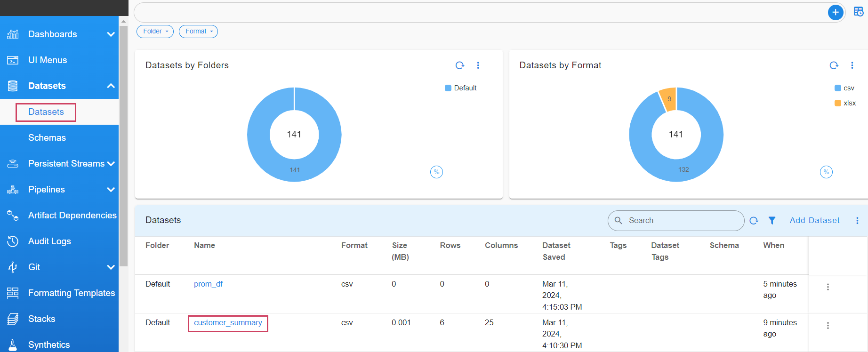The image size is (868, 352).
Task: Open the Format filter dropdown
Action: pos(198,32)
